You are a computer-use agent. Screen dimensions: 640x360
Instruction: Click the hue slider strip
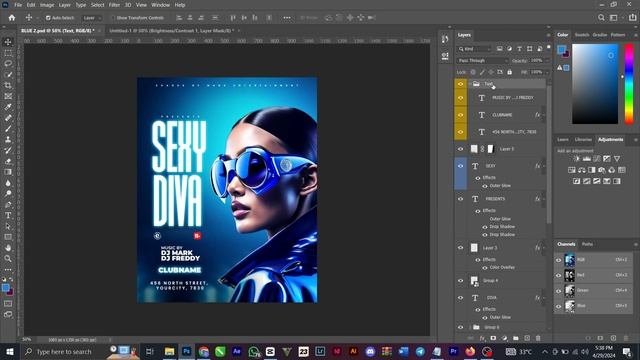point(629,84)
